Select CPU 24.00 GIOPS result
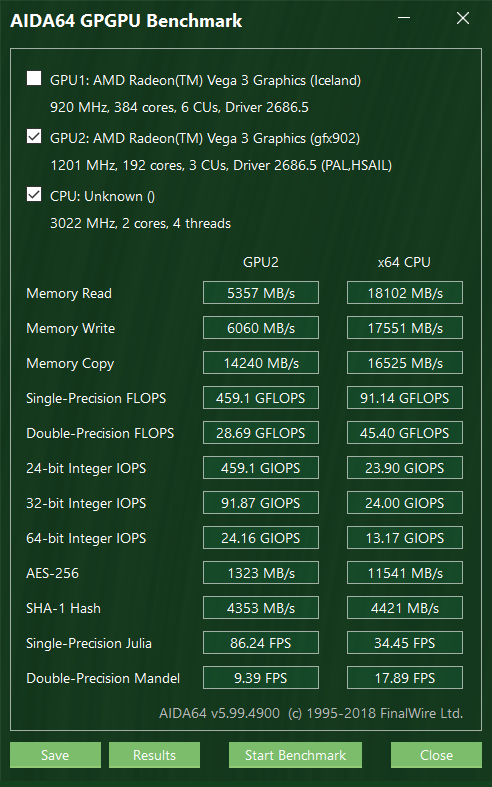Screen dimensions: 492x787 [405, 503]
